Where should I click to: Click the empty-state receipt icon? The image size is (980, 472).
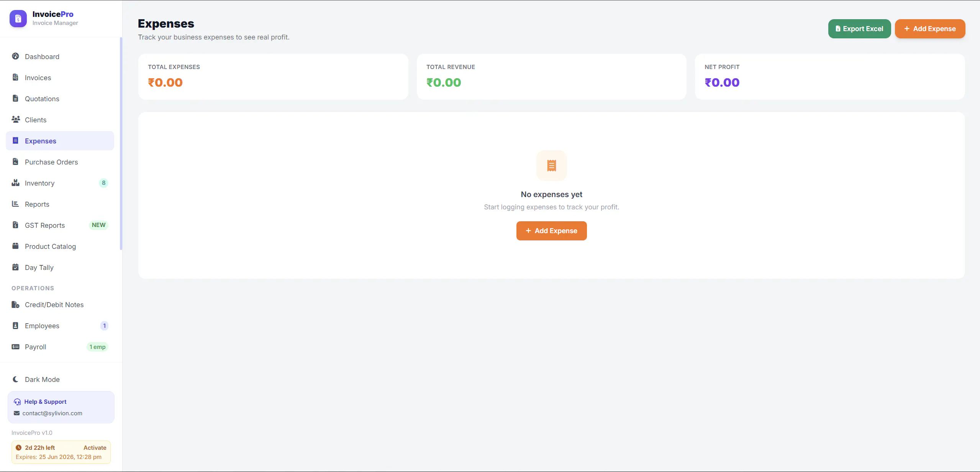[x=552, y=166]
